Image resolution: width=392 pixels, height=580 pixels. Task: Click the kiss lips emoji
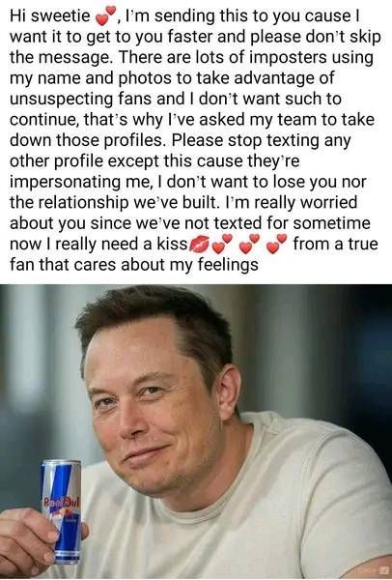[x=200, y=245]
